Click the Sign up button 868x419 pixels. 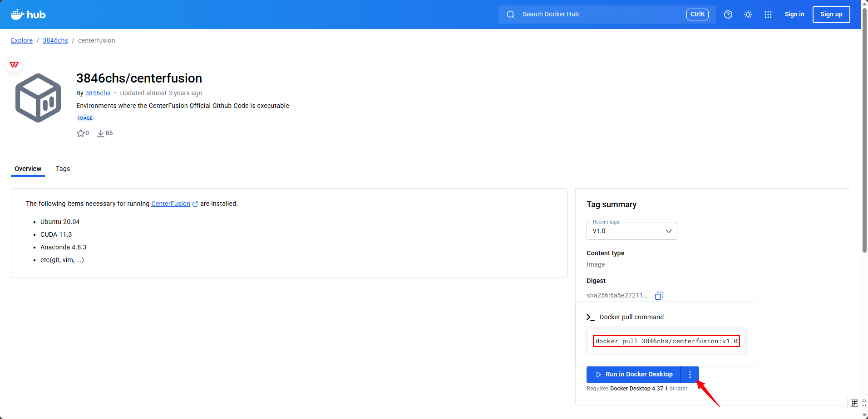(831, 15)
